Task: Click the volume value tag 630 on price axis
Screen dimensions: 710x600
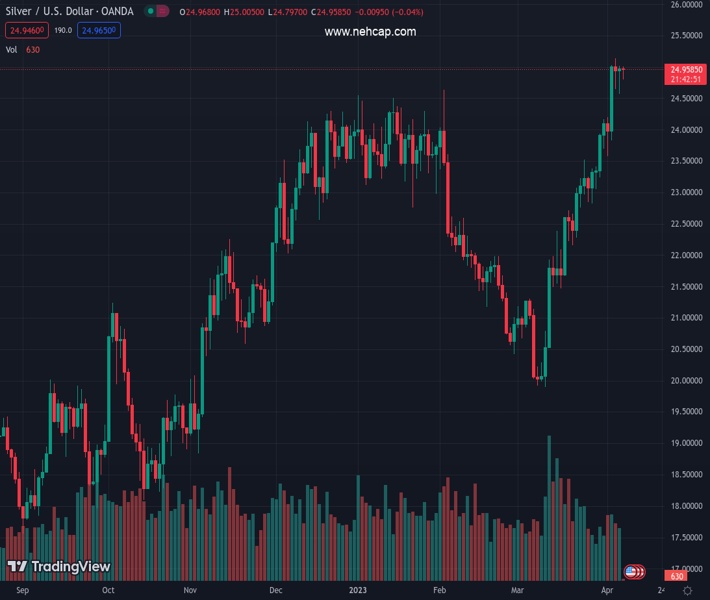Action: (677, 576)
